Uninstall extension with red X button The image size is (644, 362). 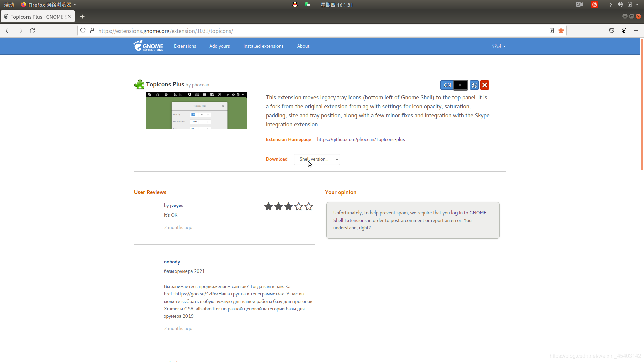click(x=485, y=85)
